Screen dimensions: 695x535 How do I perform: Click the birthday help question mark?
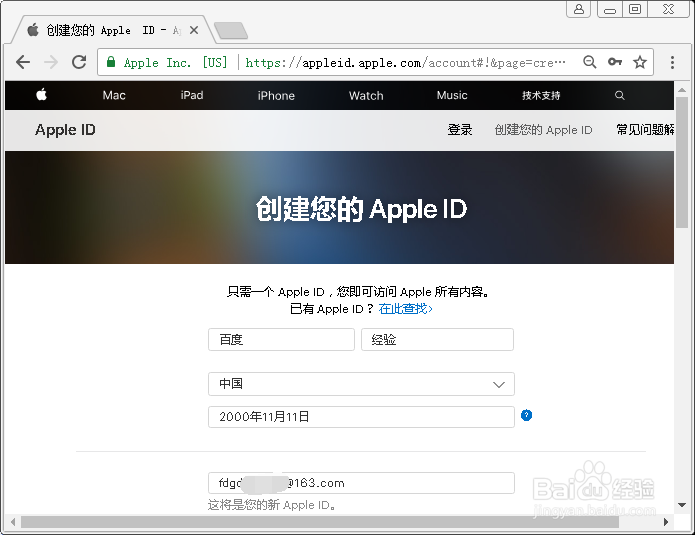(x=527, y=415)
